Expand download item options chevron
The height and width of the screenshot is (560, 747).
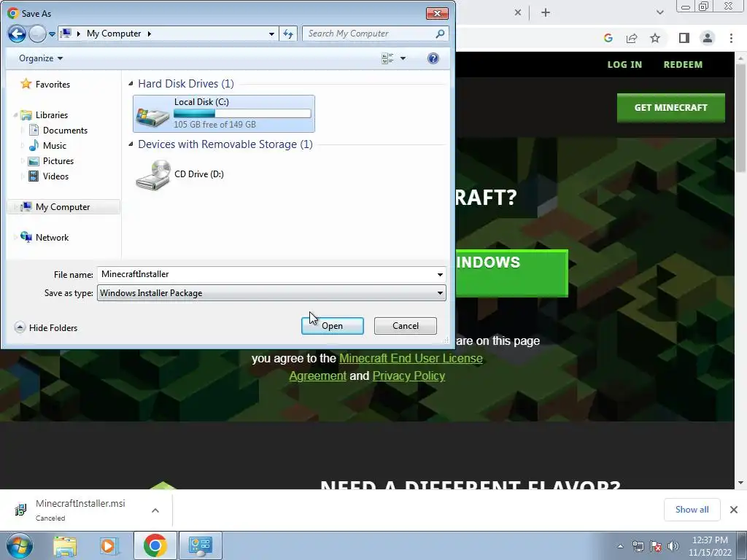click(x=155, y=510)
